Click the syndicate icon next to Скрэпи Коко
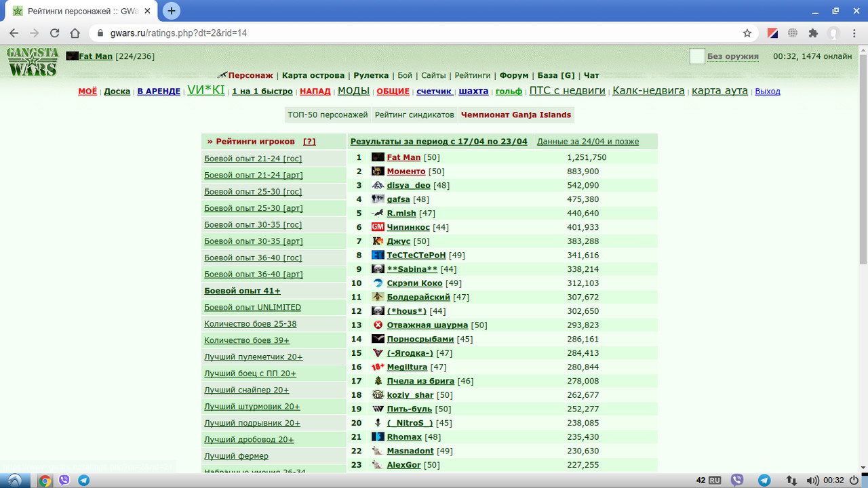The height and width of the screenshot is (488, 868). [378, 283]
